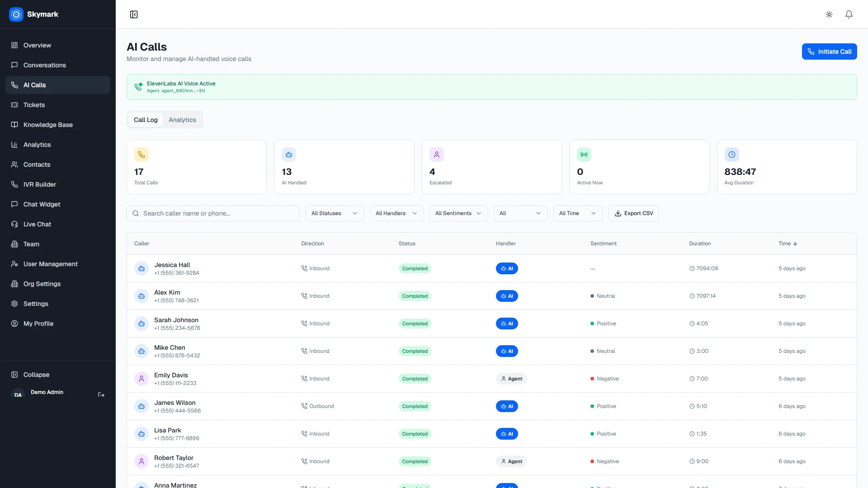Click the Agent badge for Emily Davis
868x488 pixels.
(511, 379)
